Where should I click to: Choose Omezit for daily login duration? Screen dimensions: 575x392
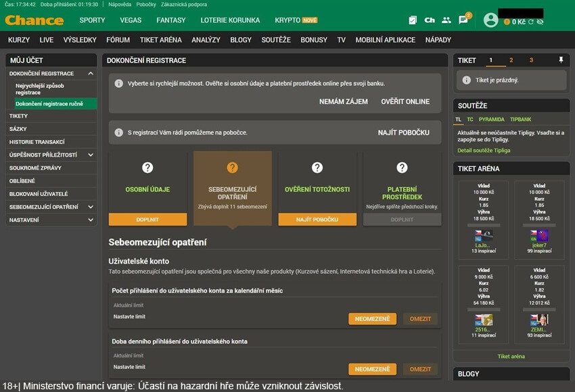coord(420,369)
